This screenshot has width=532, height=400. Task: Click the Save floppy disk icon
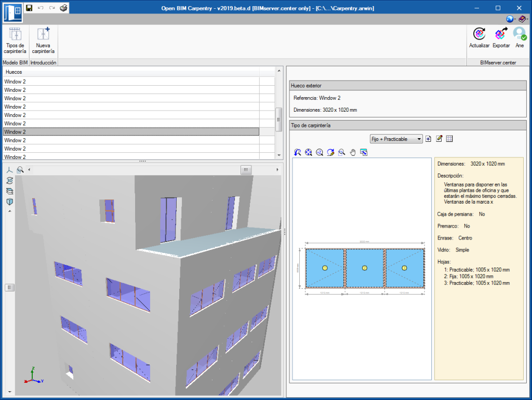(29, 8)
